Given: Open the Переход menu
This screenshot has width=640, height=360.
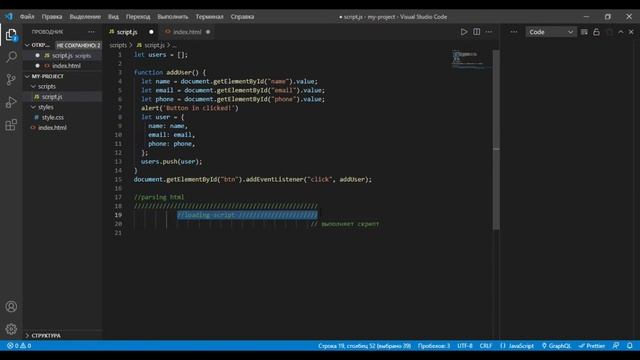Looking at the screenshot, I should click(x=138, y=17).
